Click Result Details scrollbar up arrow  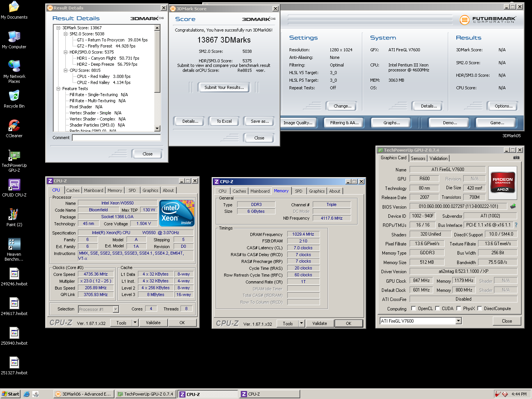157,28
